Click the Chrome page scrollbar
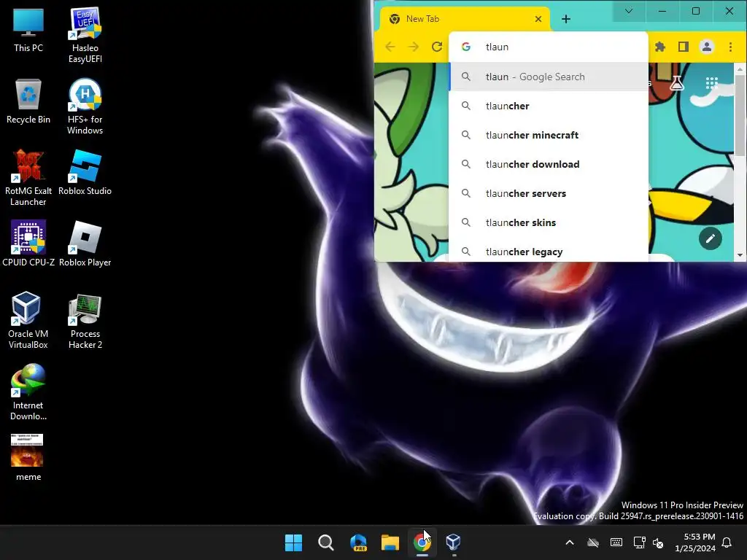This screenshot has width=747, height=560. click(x=740, y=114)
